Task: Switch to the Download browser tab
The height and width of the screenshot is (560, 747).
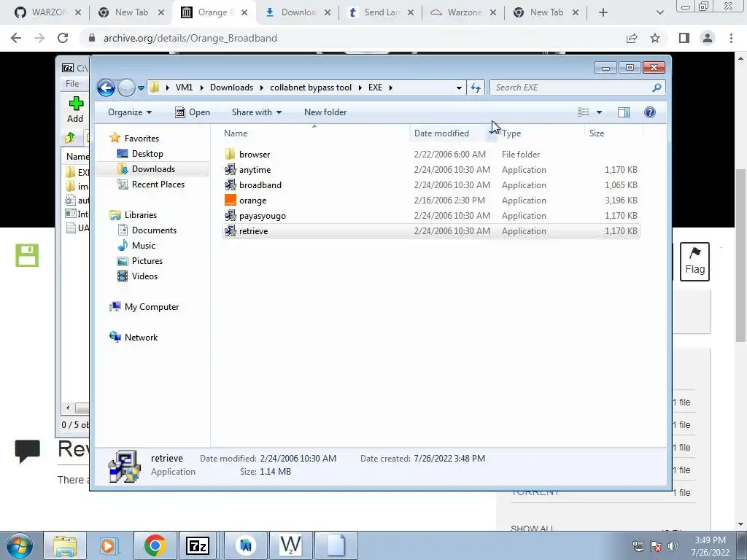Action: (x=298, y=12)
